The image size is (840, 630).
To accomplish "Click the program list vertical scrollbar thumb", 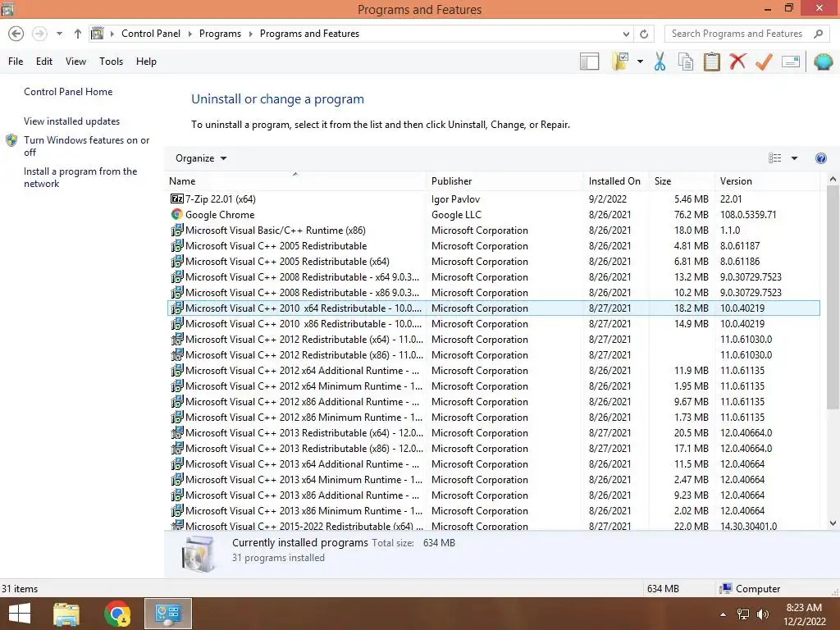I will (833, 298).
